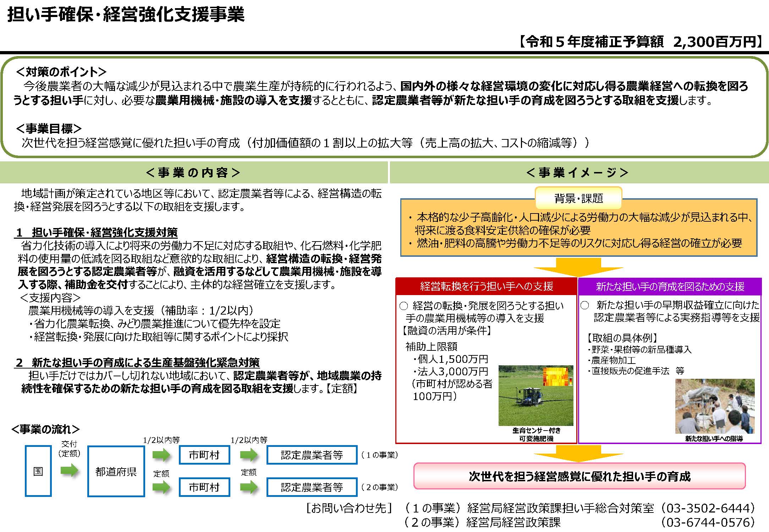Click the <支援内容> subheading

(50, 298)
